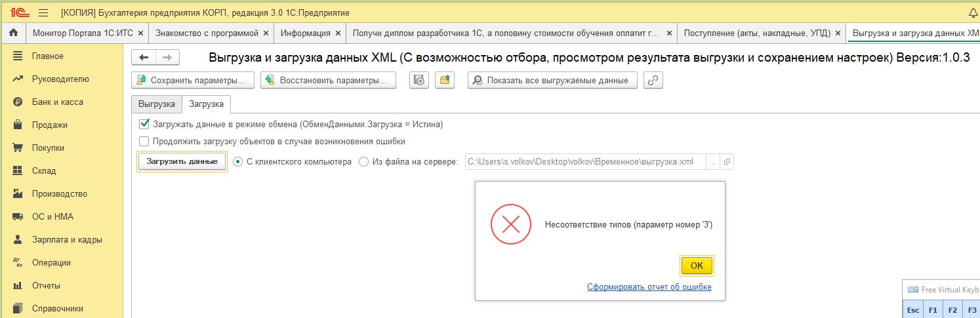Open the main hamburger menu
The height and width of the screenshot is (318, 980).
tap(43, 12)
